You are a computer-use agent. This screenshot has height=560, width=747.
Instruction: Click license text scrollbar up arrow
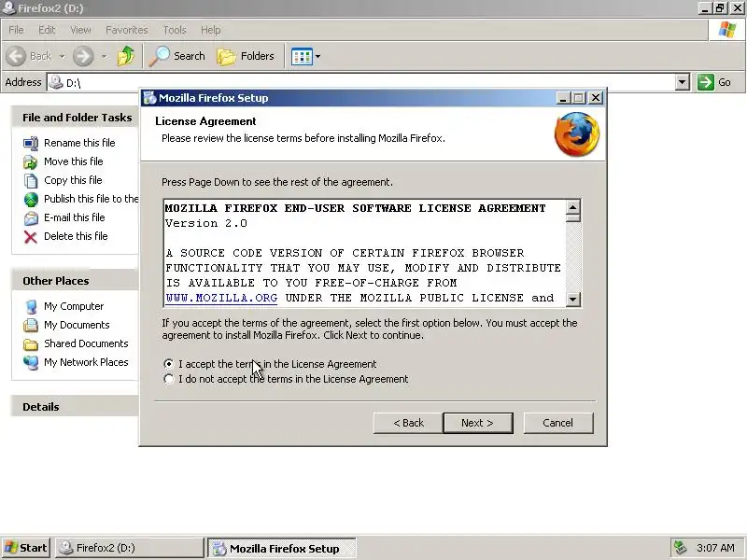pos(572,207)
